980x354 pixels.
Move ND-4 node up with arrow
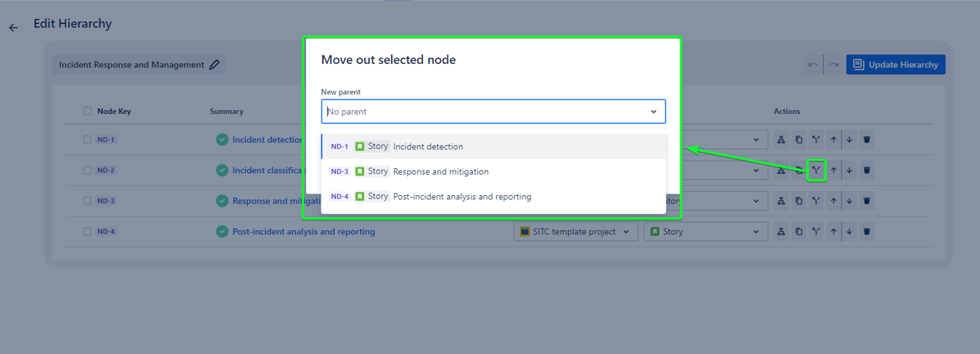(x=833, y=232)
